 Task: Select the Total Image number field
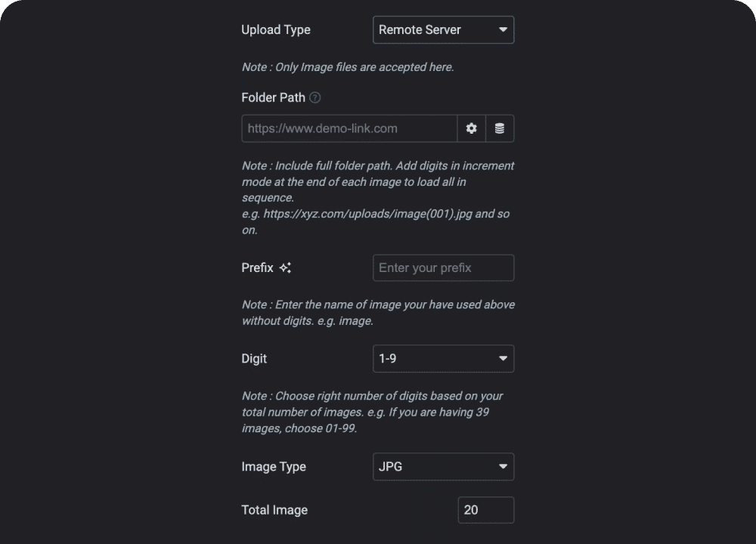tap(485, 510)
